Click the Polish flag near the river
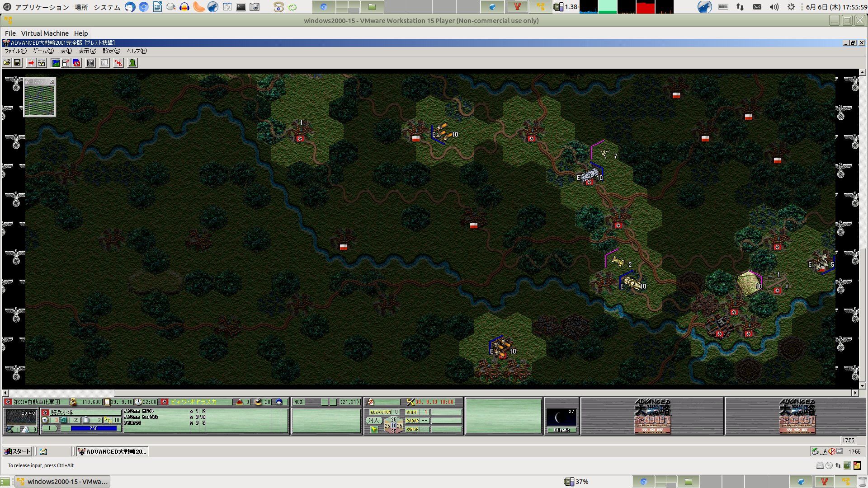 [x=344, y=247]
